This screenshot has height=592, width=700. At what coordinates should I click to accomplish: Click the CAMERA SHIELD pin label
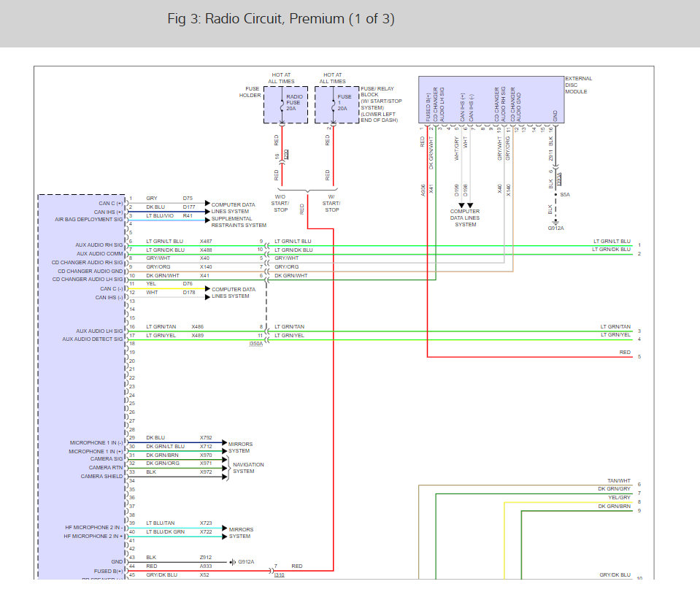[x=101, y=477]
